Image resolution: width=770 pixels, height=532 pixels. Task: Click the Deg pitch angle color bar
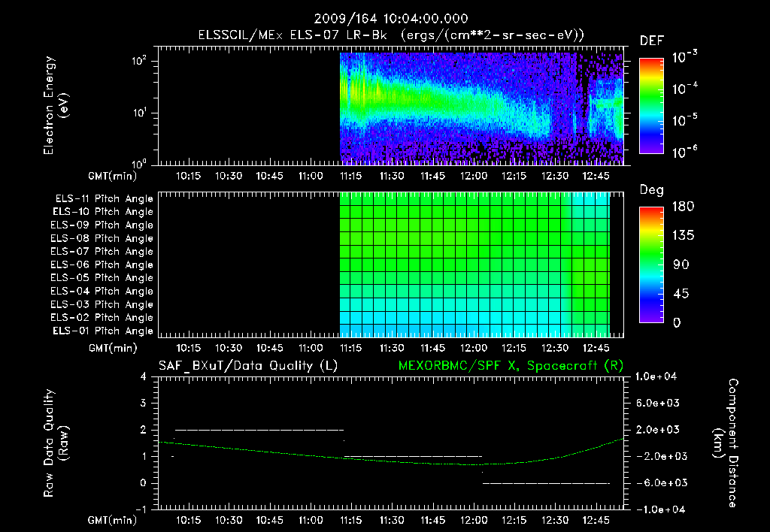click(651, 264)
